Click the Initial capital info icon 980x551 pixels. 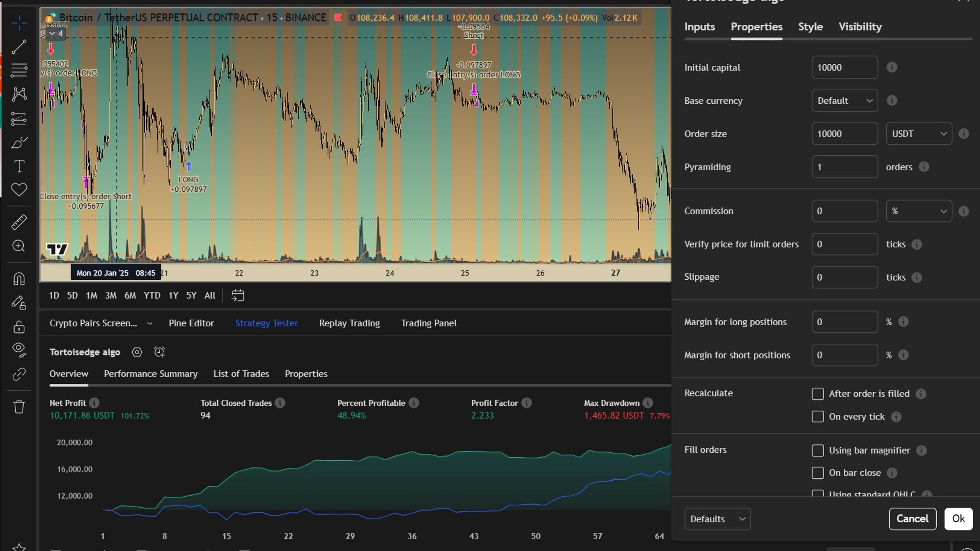click(892, 67)
